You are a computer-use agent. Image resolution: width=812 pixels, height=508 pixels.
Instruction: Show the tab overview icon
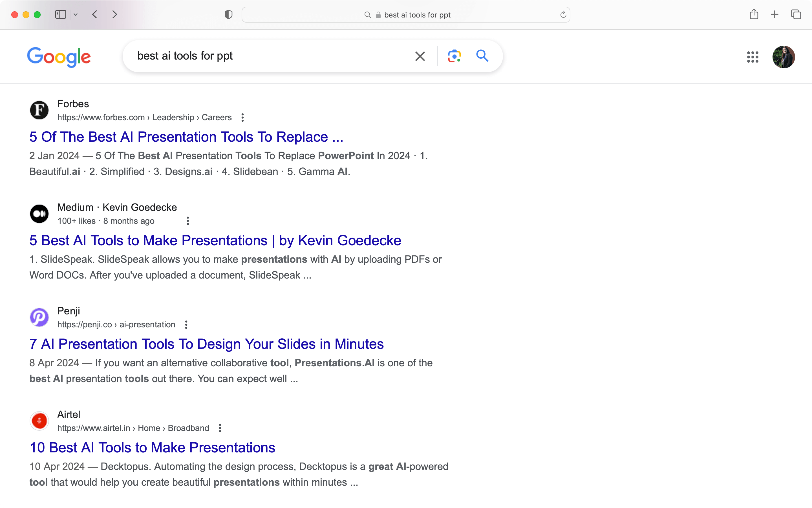point(796,14)
